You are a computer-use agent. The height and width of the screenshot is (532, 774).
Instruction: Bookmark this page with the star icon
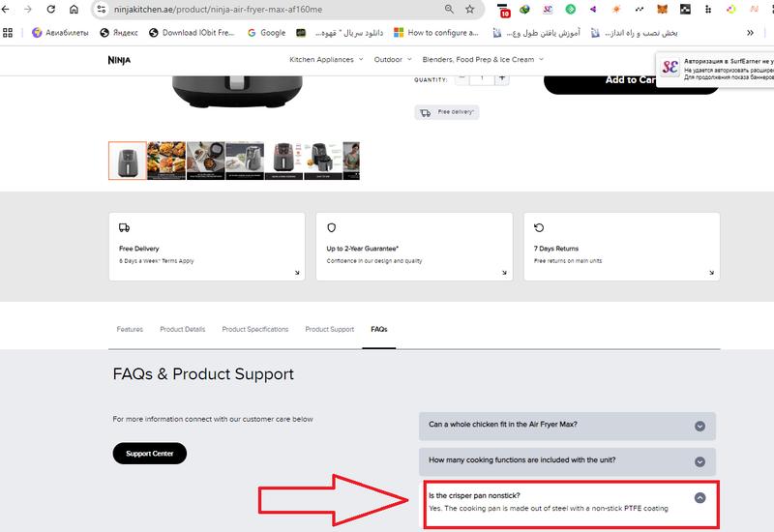(x=470, y=9)
